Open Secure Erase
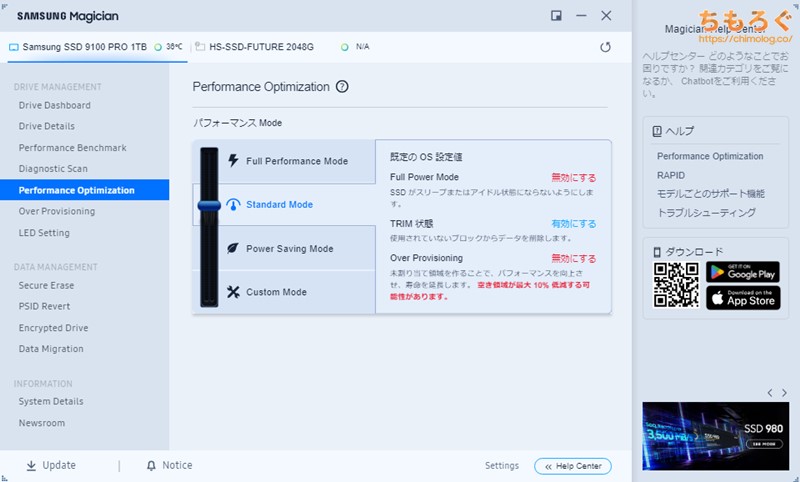The image size is (800, 482). click(46, 286)
